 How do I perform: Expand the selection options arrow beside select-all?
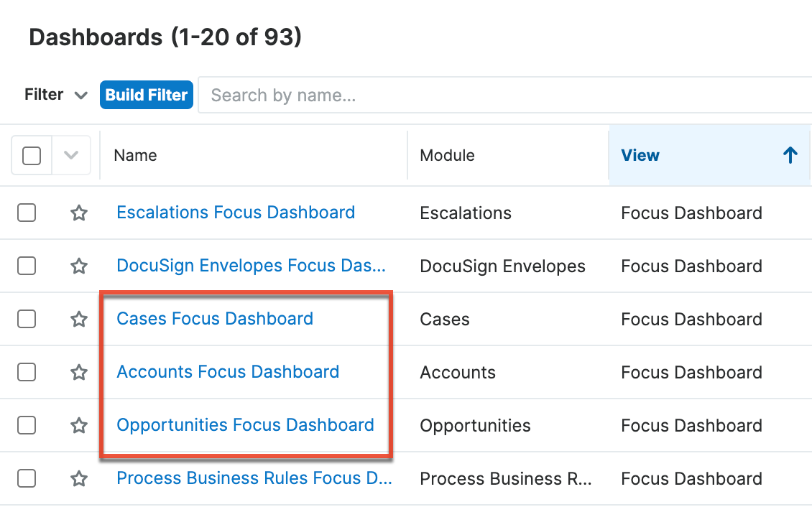click(x=71, y=154)
